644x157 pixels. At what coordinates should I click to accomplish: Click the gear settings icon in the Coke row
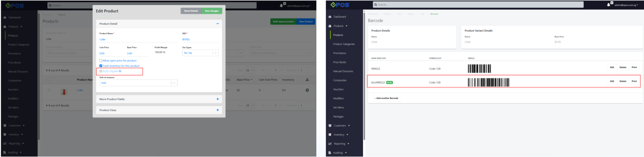307,90
